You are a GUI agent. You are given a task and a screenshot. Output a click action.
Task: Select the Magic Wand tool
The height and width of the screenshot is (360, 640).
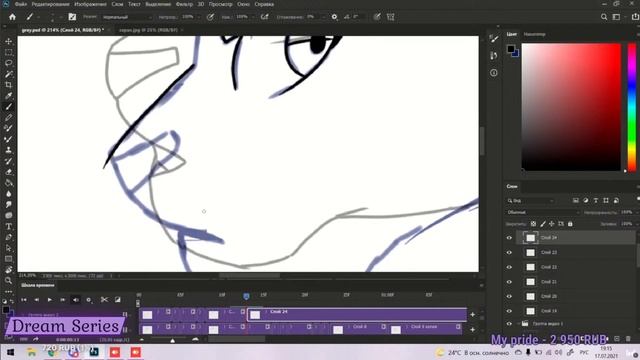click(x=9, y=74)
